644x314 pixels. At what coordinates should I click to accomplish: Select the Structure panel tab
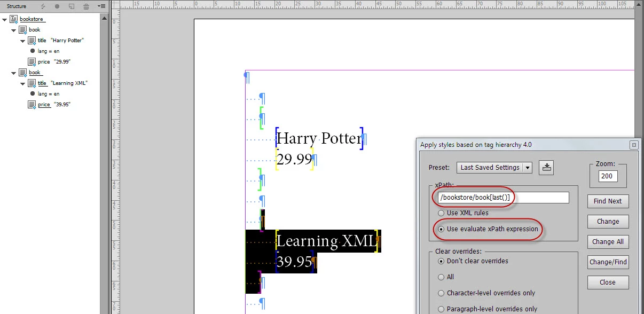click(x=17, y=6)
